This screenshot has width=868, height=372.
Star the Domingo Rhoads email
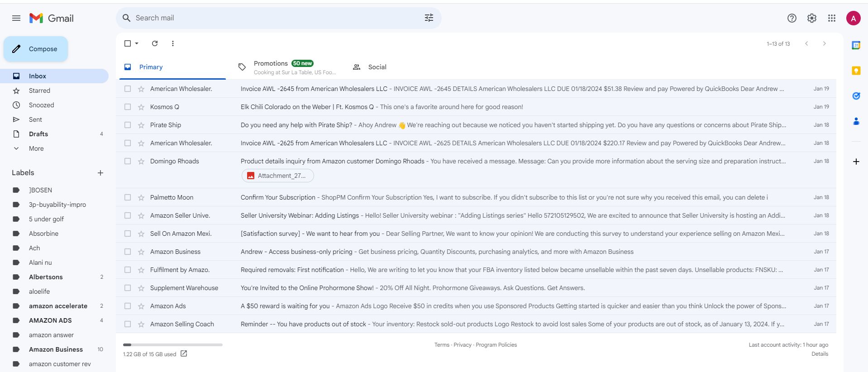click(141, 161)
